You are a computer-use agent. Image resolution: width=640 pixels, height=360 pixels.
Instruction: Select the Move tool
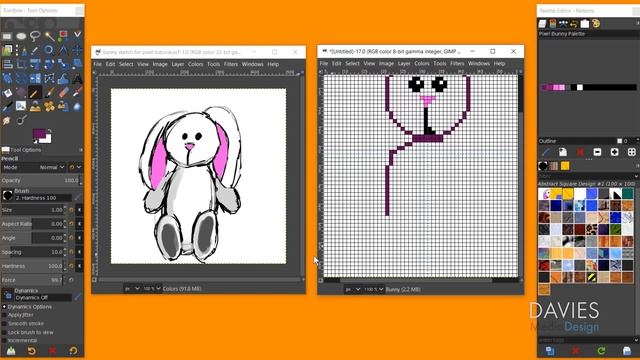pyautogui.click(x=77, y=50)
